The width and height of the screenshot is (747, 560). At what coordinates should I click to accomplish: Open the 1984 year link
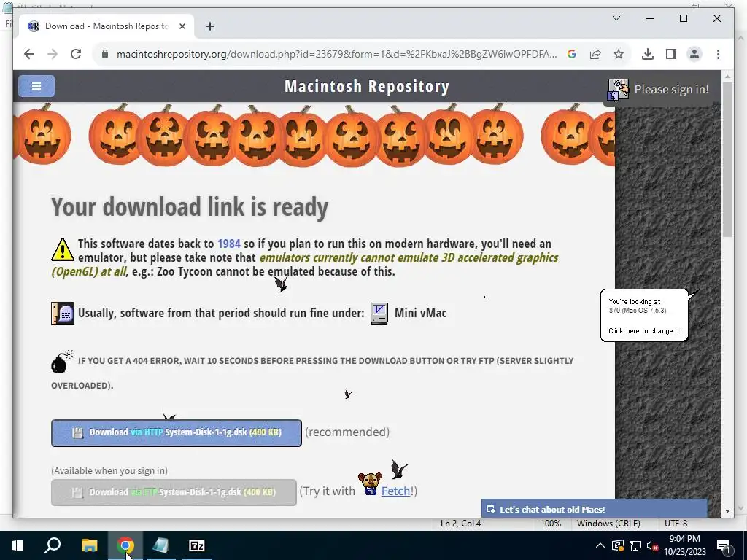[x=228, y=244]
